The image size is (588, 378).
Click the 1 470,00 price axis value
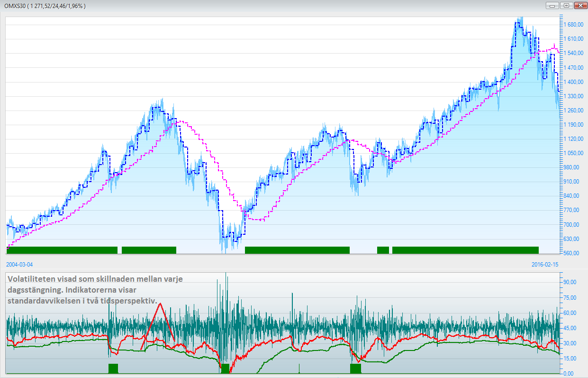click(572, 67)
